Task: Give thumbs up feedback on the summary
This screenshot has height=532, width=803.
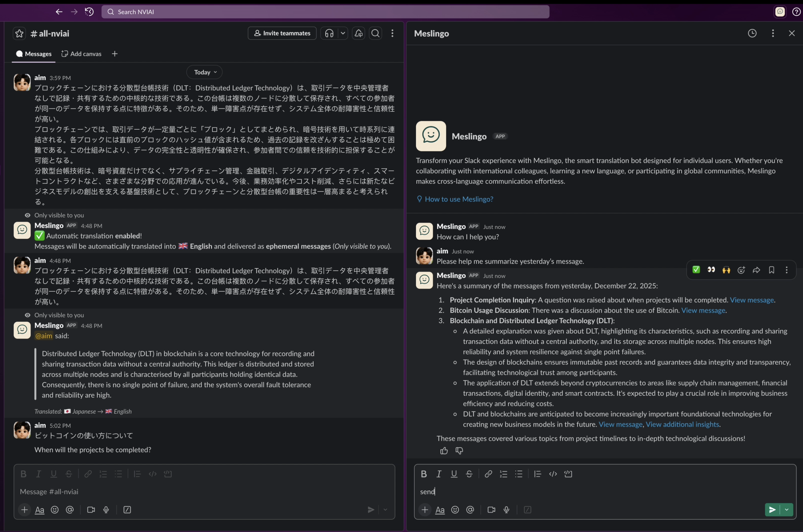Action: coord(443,450)
